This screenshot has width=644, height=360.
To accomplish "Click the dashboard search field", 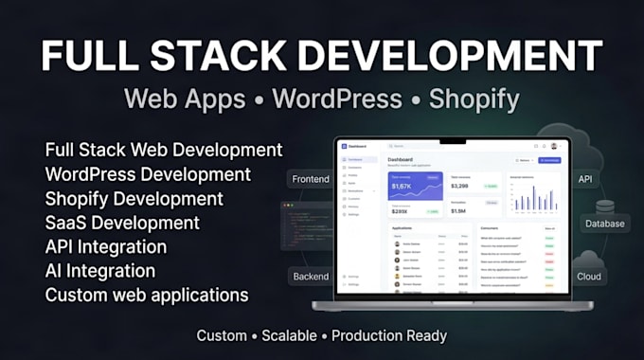I will coord(416,146).
